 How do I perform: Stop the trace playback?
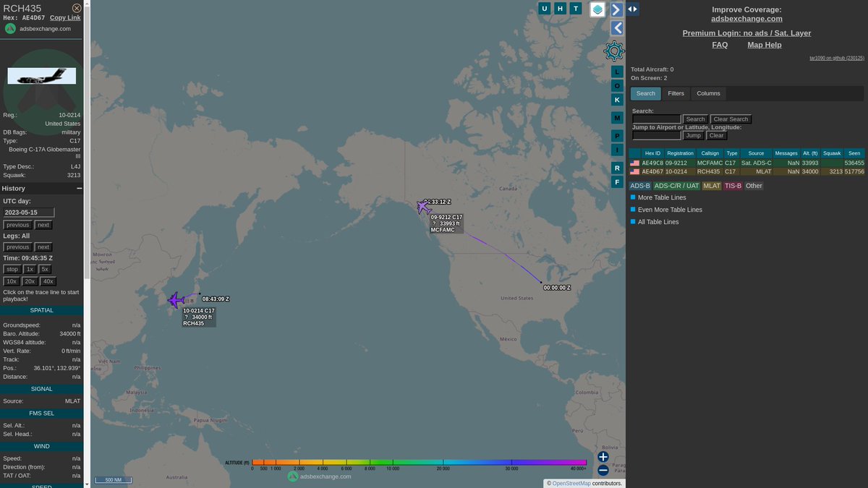click(x=12, y=269)
